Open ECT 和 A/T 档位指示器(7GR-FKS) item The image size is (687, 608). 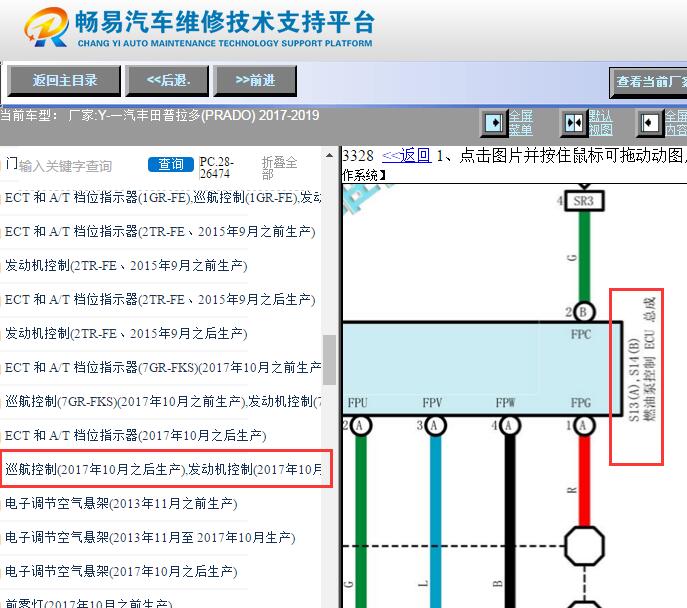click(163, 368)
